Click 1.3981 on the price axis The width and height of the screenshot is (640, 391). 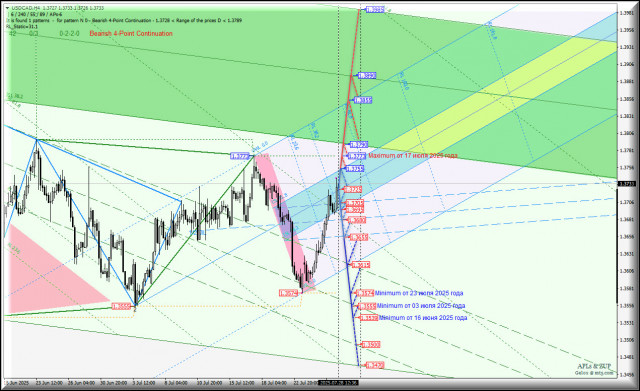(627, 13)
